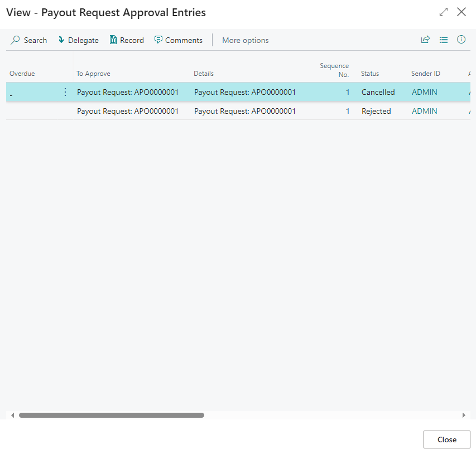The height and width of the screenshot is (454, 476).
Task: Click the information circle icon
Action: click(x=460, y=40)
